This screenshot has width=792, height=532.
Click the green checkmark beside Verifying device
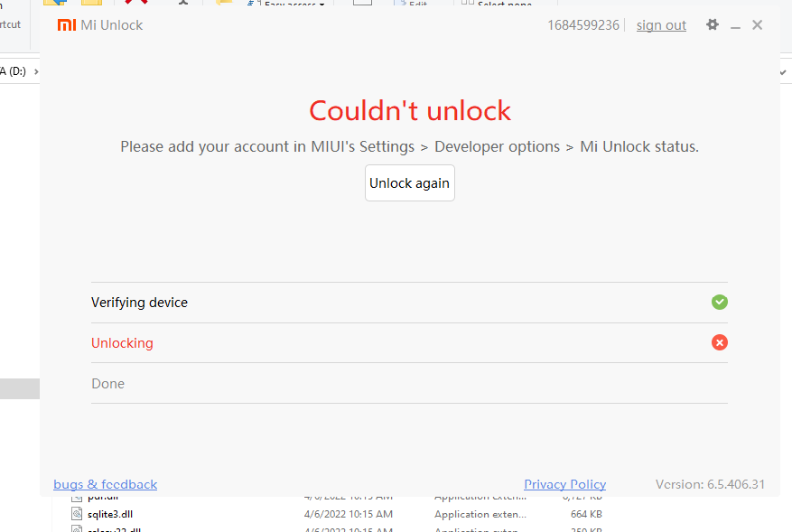click(x=719, y=302)
